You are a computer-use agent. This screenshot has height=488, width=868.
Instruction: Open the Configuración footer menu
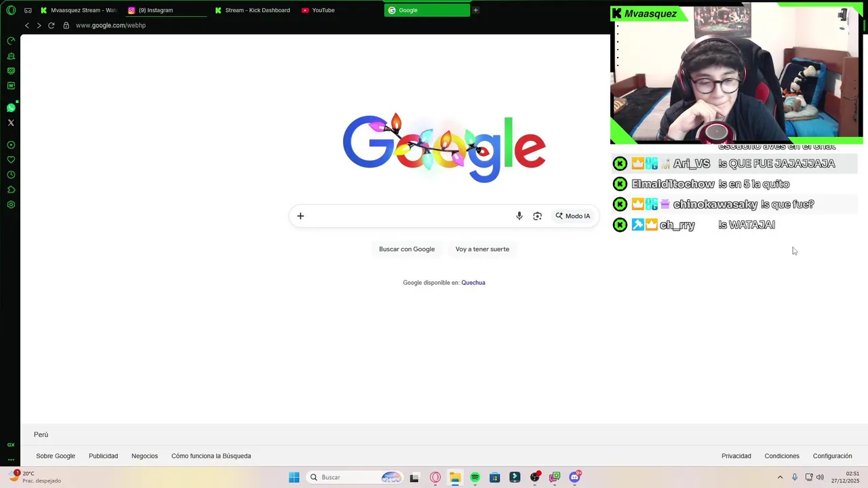pos(833,456)
